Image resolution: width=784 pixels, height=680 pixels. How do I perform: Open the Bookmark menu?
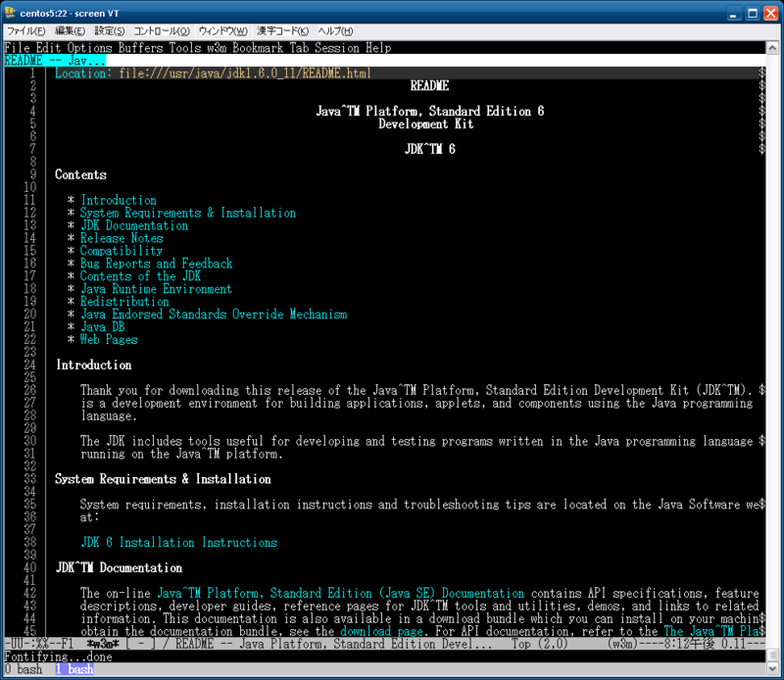tap(258, 48)
